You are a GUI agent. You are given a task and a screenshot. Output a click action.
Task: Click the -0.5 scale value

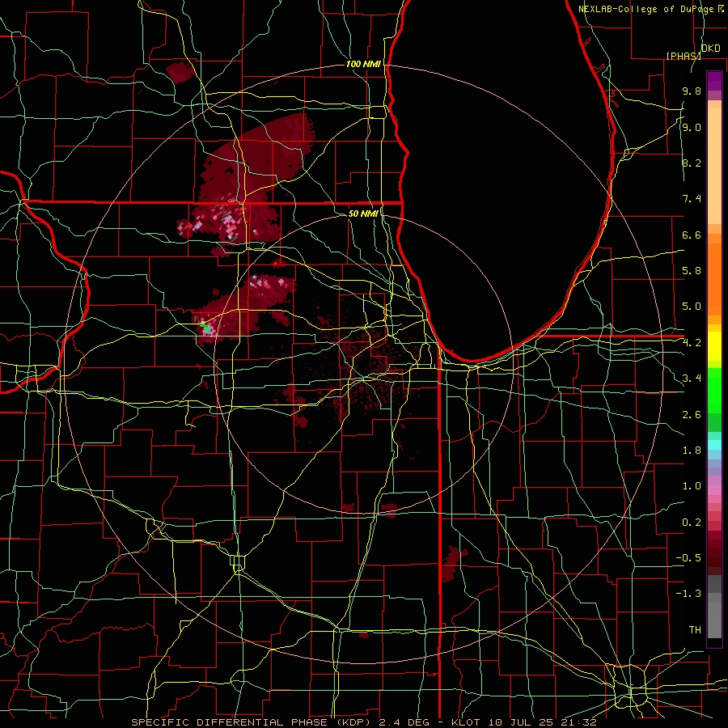coord(688,558)
